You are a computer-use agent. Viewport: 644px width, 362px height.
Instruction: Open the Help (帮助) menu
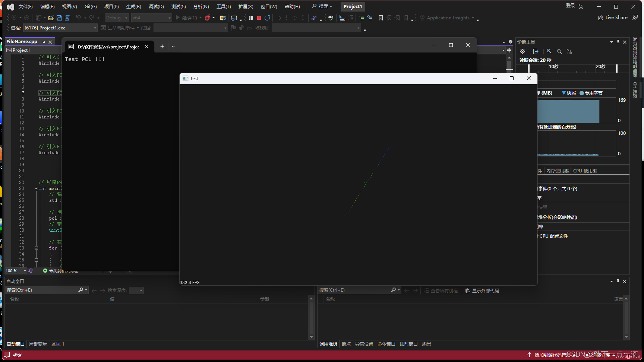coord(292,7)
